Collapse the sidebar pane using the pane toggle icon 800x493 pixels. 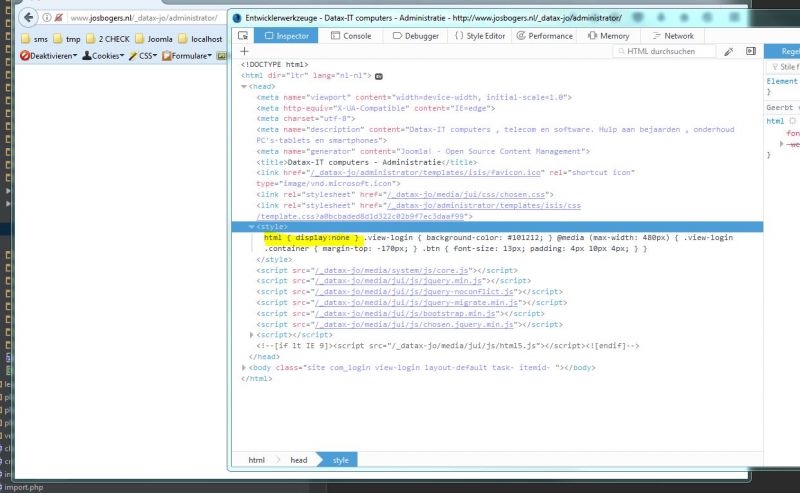tap(751, 51)
